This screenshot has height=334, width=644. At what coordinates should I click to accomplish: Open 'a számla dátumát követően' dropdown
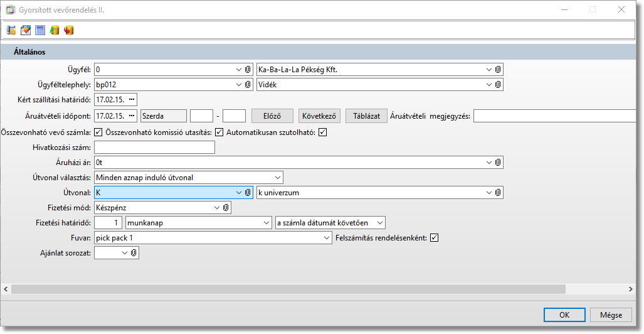point(380,223)
